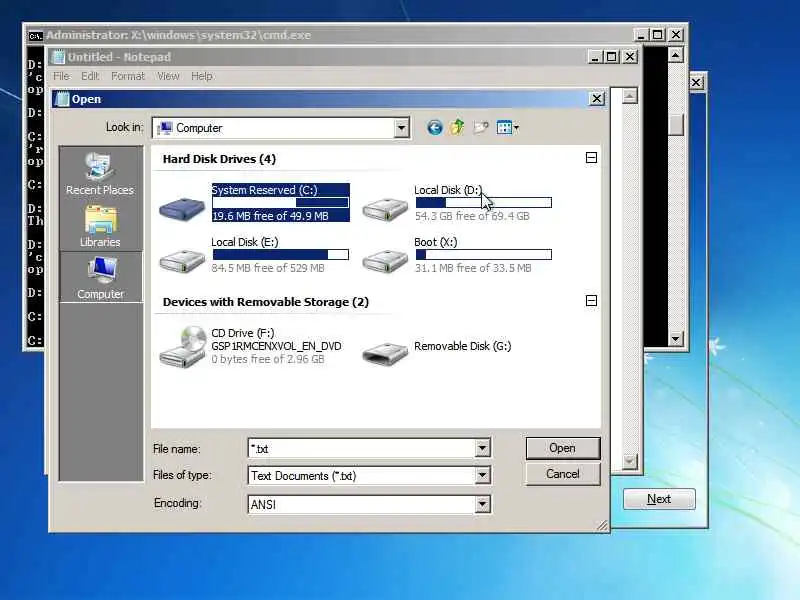Open the Encoding dropdown arrow
This screenshot has height=600, width=800.
[482, 504]
